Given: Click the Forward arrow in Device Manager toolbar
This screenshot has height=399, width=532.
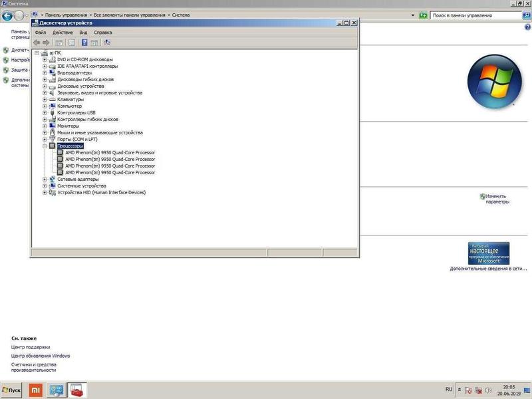Looking at the screenshot, I should (46, 43).
